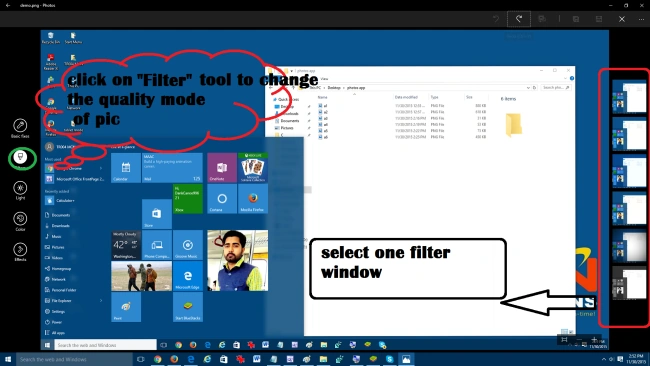This screenshot has height=366, width=650.
Task: Open Task View on the bottom taskbar
Action: click(x=141, y=359)
